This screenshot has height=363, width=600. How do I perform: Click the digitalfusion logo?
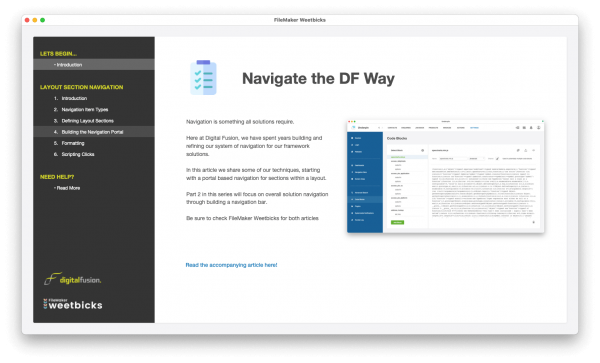(72, 279)
